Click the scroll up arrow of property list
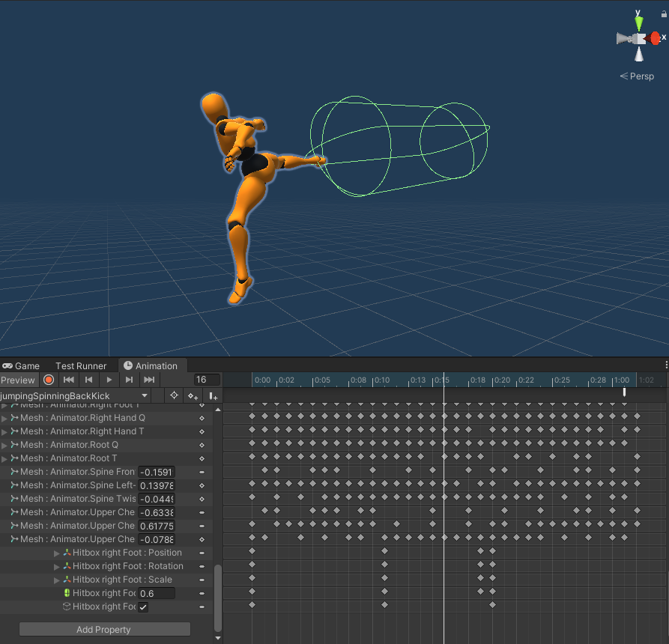 tap(218, 410)
